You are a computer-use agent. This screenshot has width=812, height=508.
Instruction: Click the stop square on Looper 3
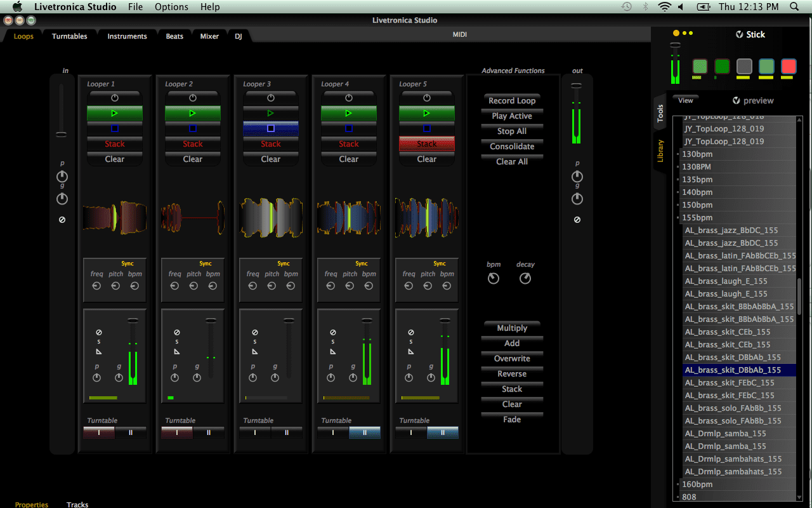(271, 128)
